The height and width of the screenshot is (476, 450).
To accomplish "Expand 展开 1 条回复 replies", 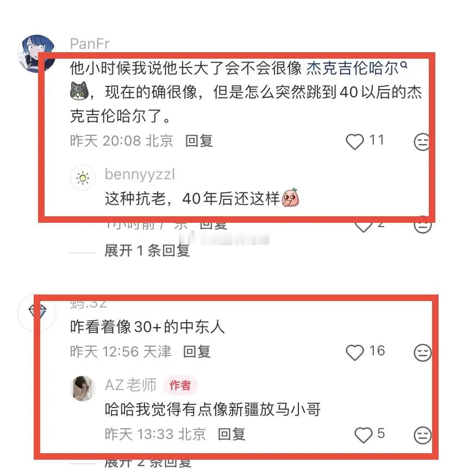I will click(147, 250).
